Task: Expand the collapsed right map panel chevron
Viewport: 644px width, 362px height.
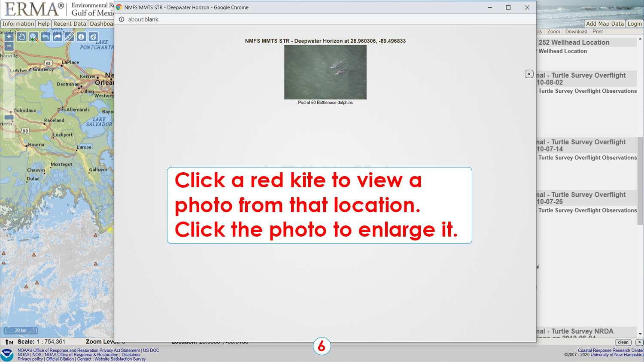Action: pos(529,74)
